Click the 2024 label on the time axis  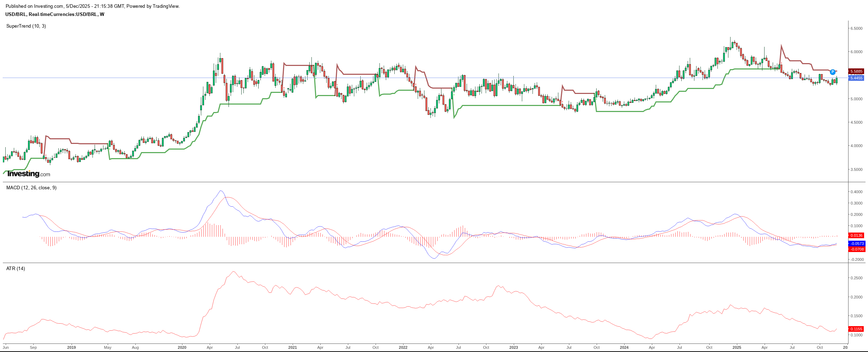coord(624,347)
